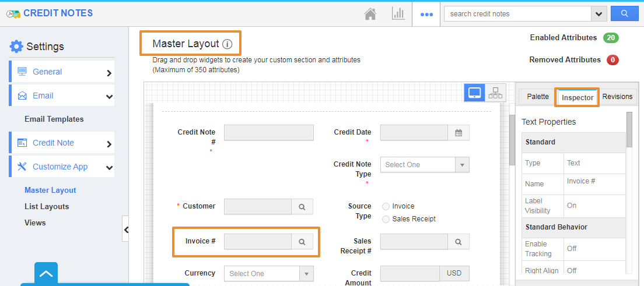
Task: Click the Standard Behavior section header
Action: point(574,227)
